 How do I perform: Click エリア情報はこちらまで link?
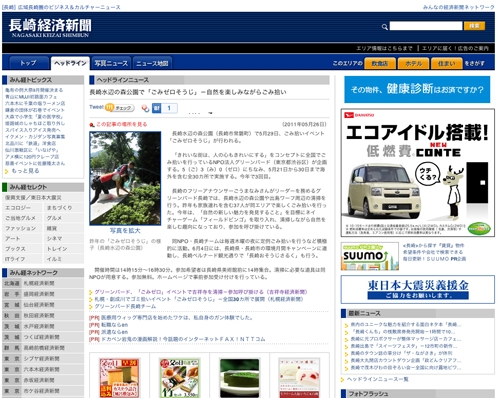[x=384, y=48]
